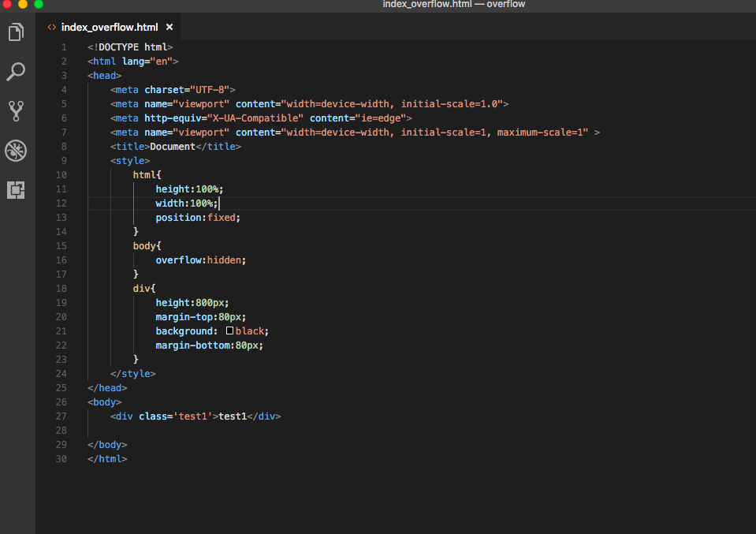Screen dimensions: 756x534
Task: Close the index_overflow.html tab
Action: [169, 27]
